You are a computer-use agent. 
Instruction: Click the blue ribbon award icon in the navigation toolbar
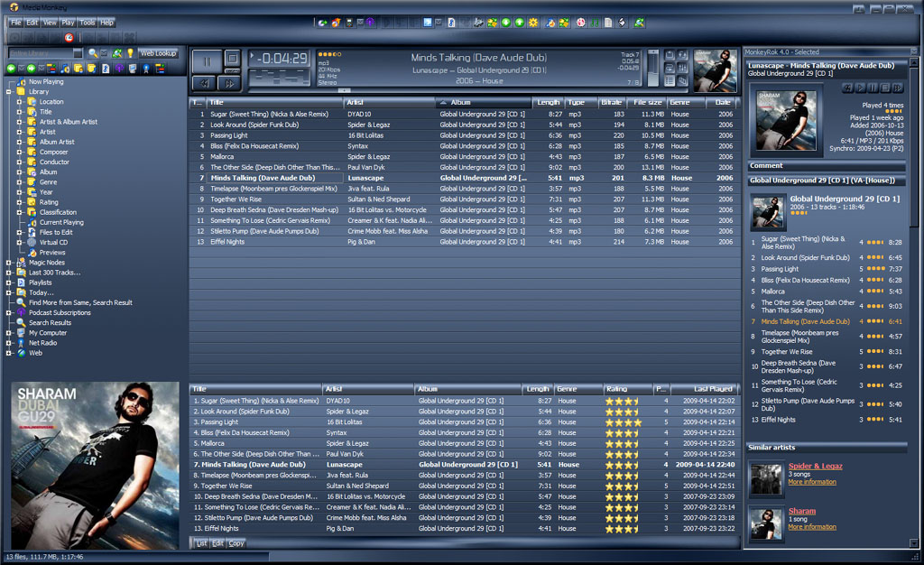pos(146,69)
